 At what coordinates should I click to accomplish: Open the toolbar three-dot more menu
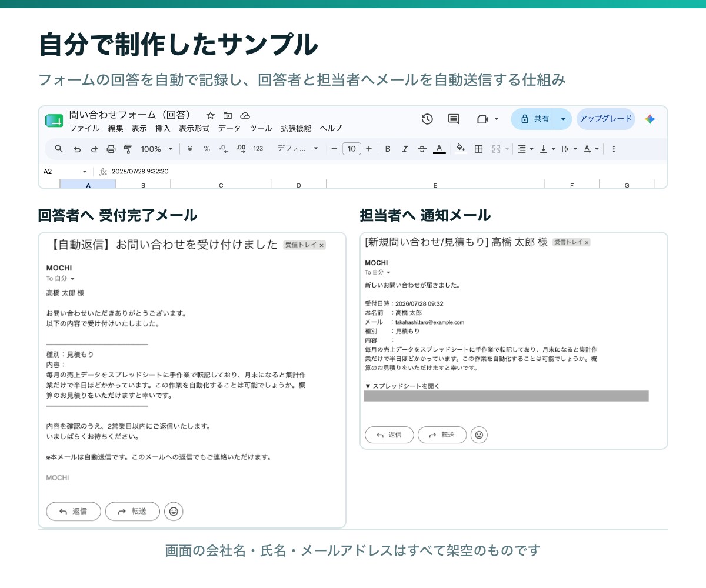pos(614,149)
